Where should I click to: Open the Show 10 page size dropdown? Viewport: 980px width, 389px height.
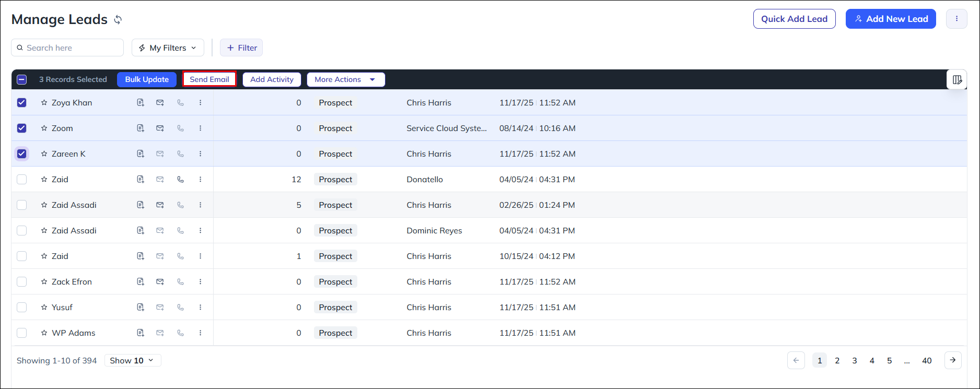coord(132,361)
